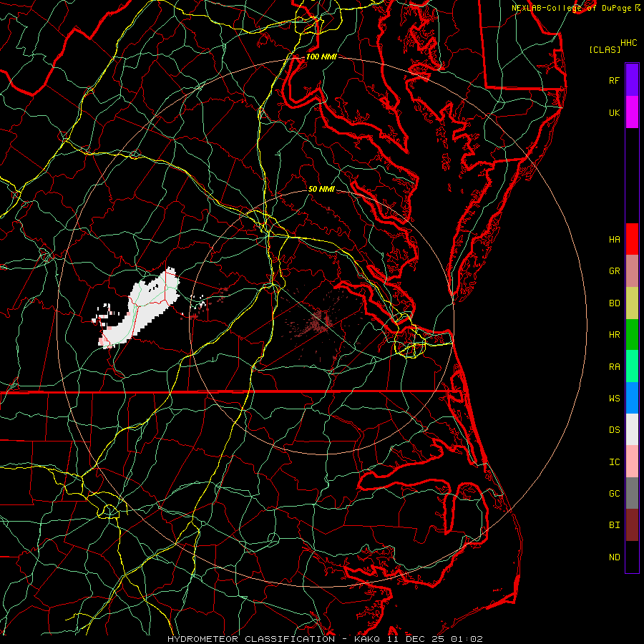644x644 pixels.
Task: Click the GR legend label
Action: 614,271
